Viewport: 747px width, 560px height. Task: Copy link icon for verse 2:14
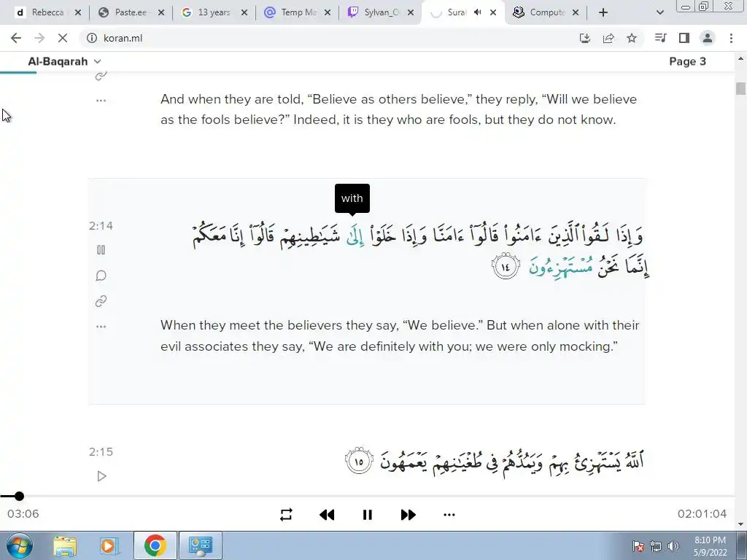[x=101, y=301]
